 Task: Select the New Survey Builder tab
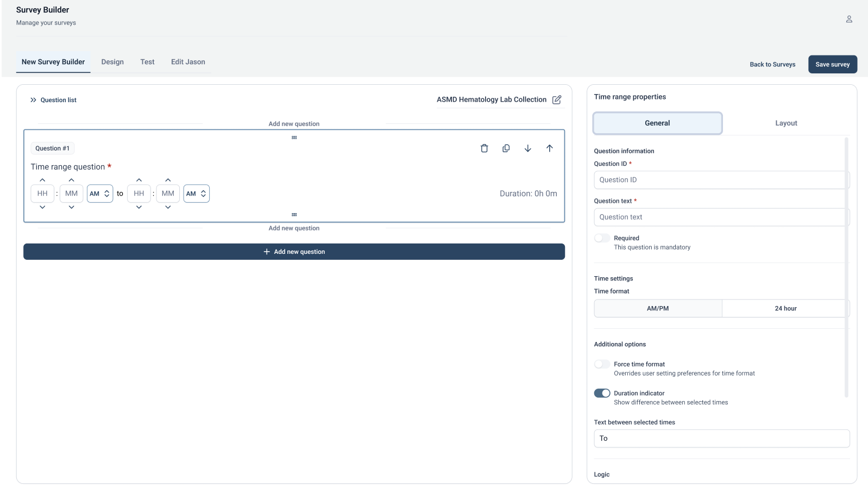(x=53, y=62)
